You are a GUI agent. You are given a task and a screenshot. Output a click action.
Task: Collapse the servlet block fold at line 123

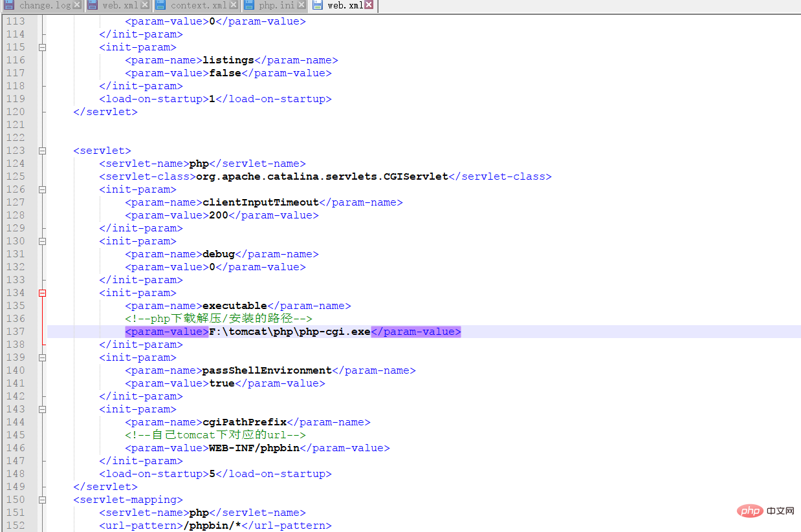click(x=43, y=151)
